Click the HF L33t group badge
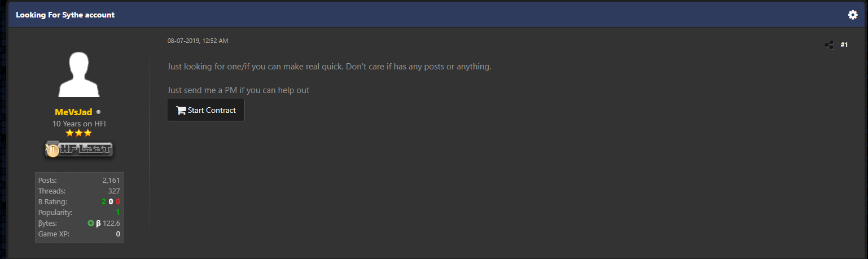This screenshot has width=868, height=259. [x=79, y=150]
